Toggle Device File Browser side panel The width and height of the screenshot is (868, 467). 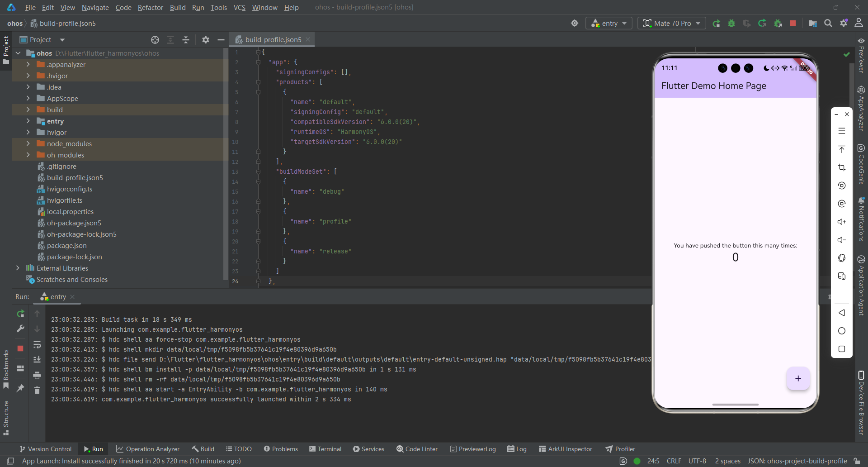[x=861, y=403]
